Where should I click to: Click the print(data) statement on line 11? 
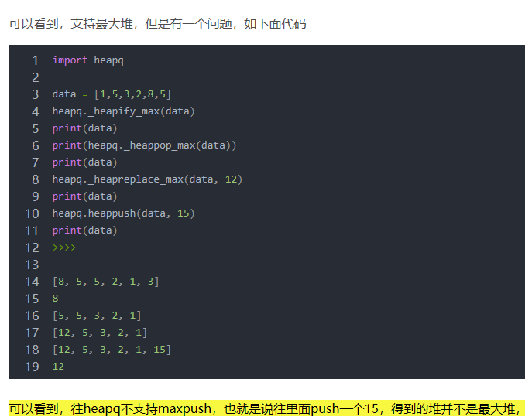click(84, 230)
